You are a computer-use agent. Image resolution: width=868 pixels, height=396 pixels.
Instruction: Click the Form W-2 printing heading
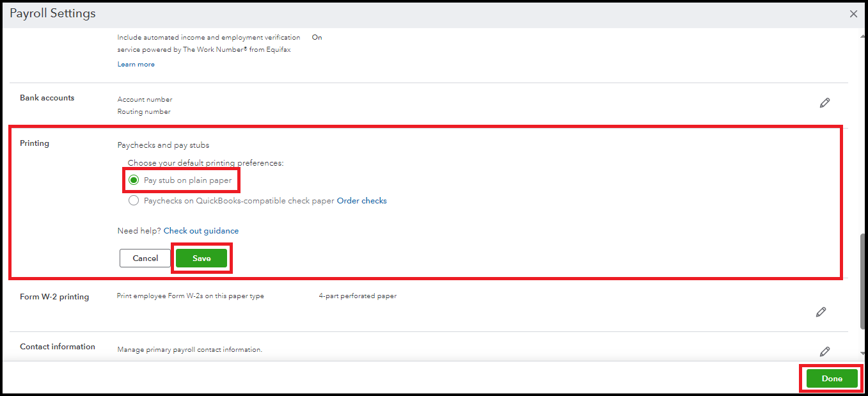point(54,297)
